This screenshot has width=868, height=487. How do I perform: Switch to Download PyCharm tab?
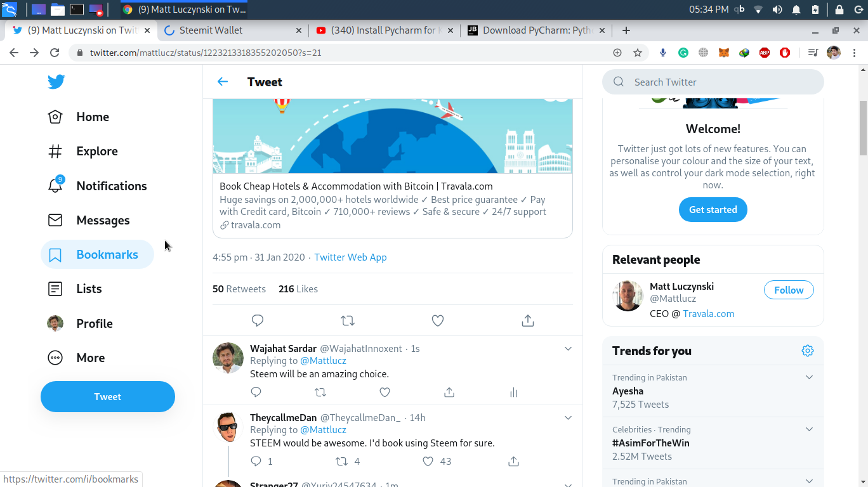(537, 30)
